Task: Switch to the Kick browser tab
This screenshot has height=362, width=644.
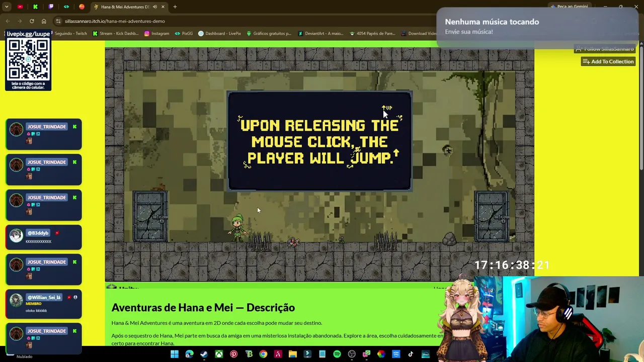Action: [35, 7]
